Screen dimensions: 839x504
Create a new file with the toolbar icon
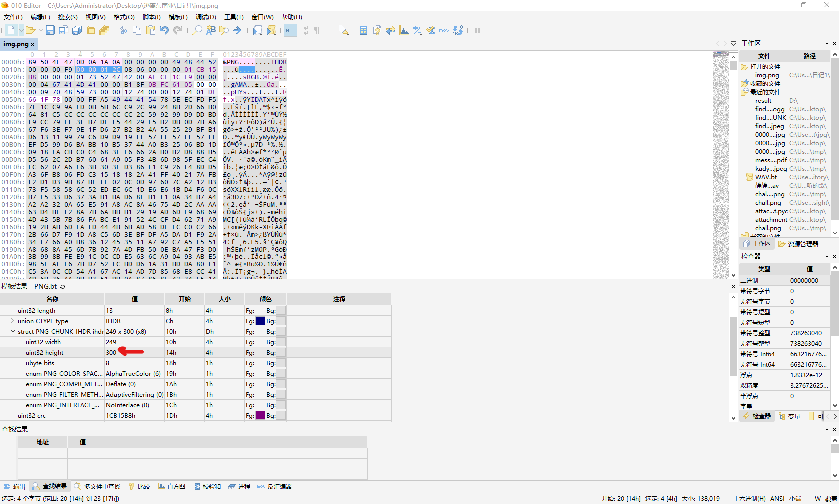coord(11,30)
